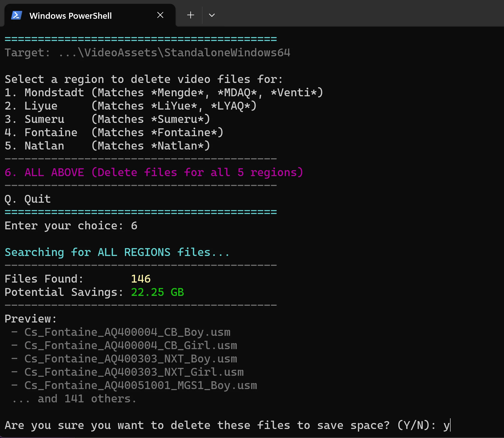Screen dimensions: 504x438
Task: Click the Cs_Fontaine_AQ40051001_MGS1_Boy.usm entry
Action: (140, 385)
